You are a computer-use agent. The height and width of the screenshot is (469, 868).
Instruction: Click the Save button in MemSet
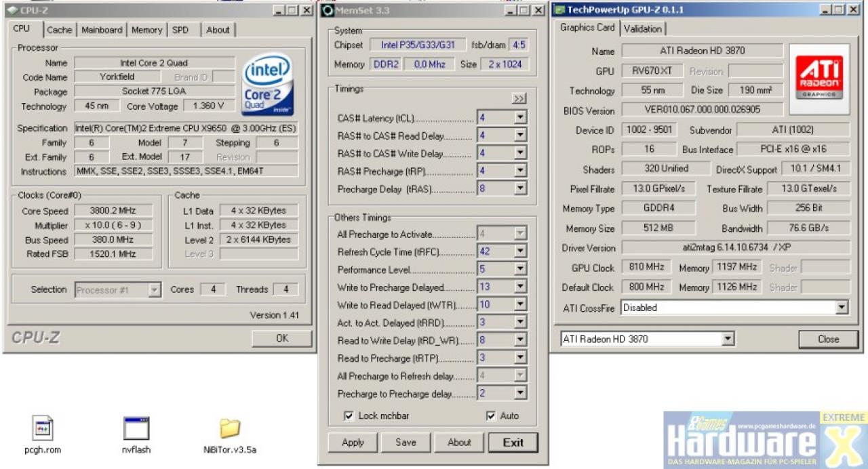(x=406, y=443)
